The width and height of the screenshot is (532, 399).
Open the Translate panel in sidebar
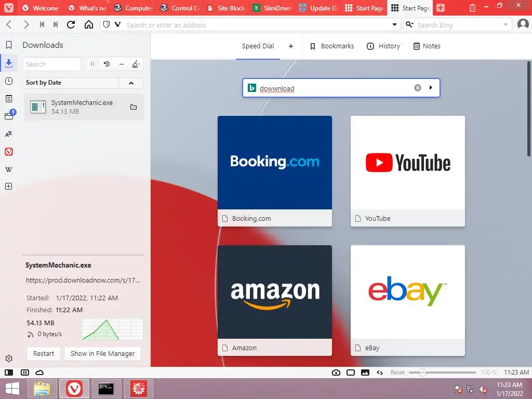[9, 134]
